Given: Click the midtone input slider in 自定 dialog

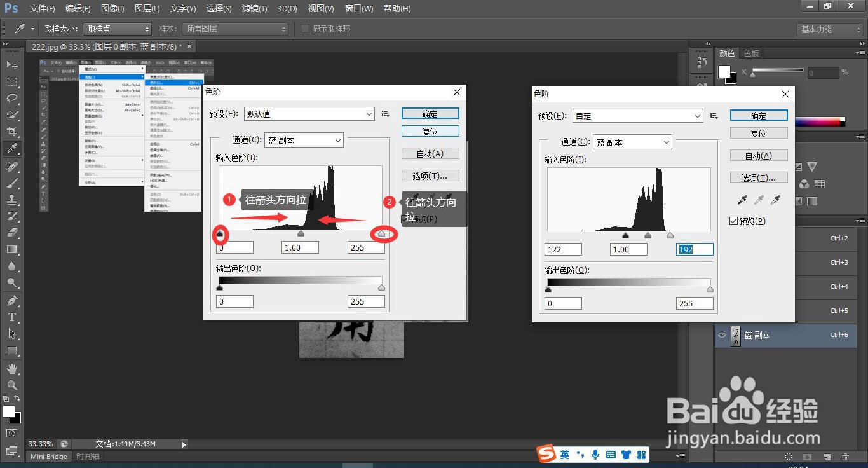Looking at the screenshot, I should click(x=648, y=235).
